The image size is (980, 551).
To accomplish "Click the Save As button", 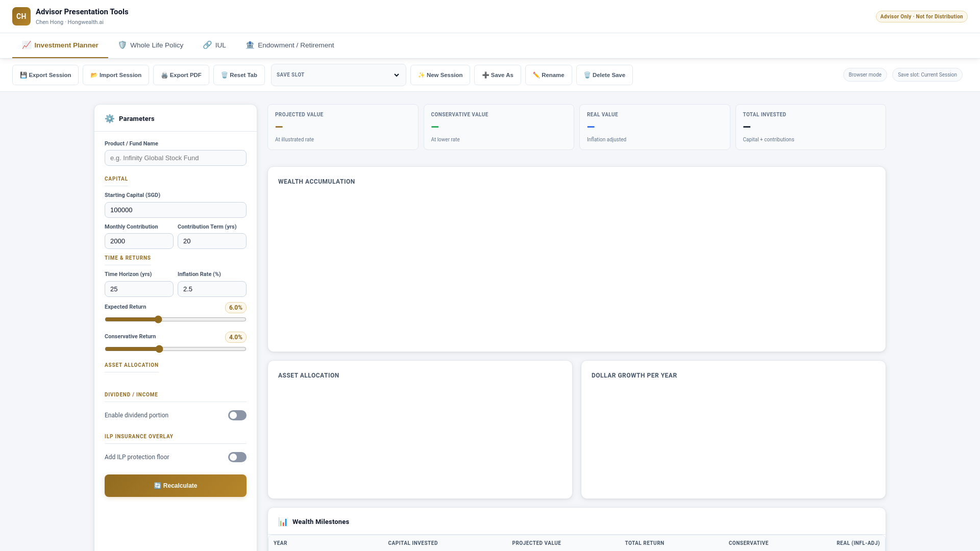I will coord(498,75).
